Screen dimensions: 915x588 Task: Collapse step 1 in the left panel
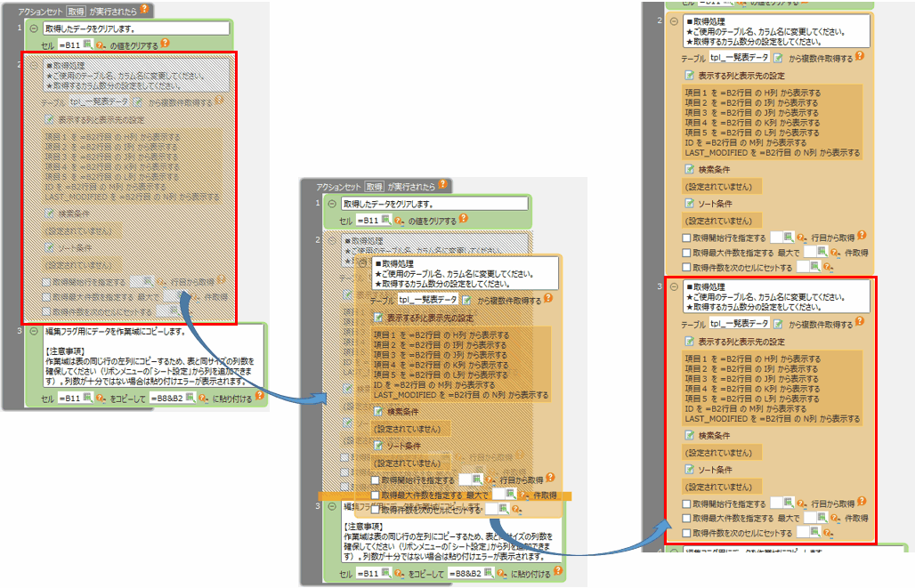[34, 28]
